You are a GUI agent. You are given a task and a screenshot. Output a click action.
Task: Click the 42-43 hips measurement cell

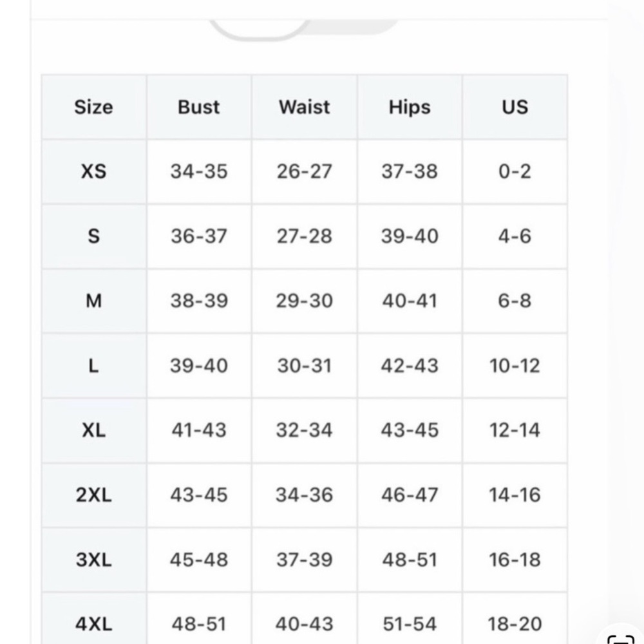click(x=410, y=366)
